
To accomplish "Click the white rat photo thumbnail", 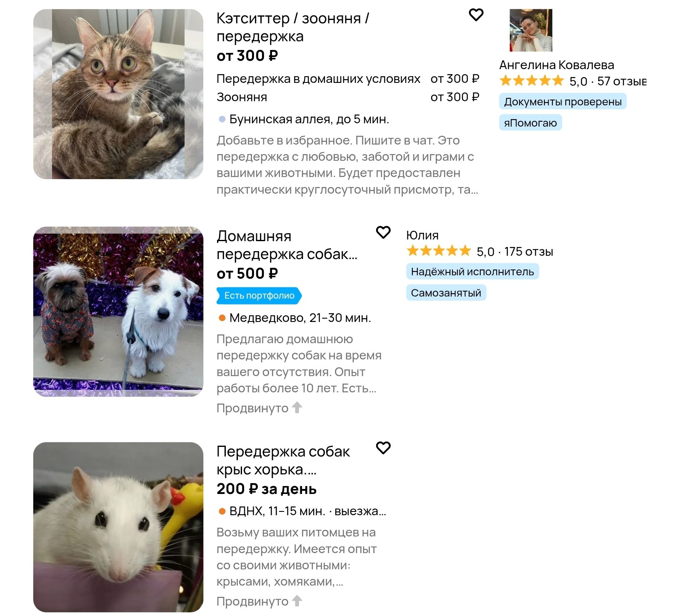I will [118, 527].
